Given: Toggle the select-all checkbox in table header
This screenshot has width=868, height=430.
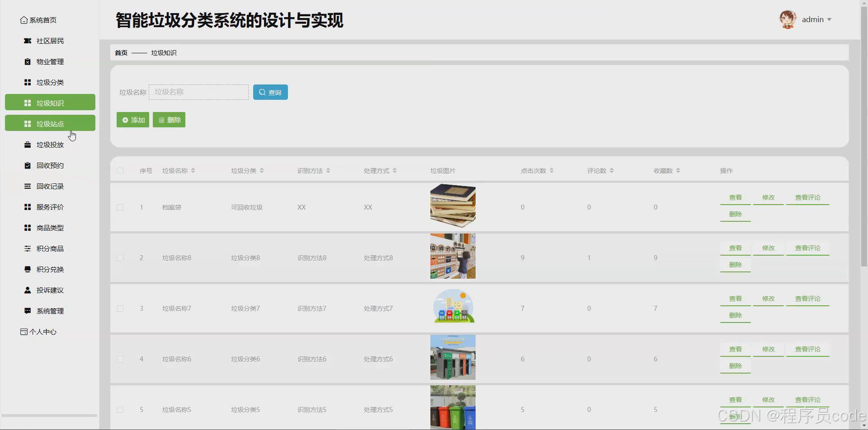Looking at the screenshot, I should [x=120, y=171].
